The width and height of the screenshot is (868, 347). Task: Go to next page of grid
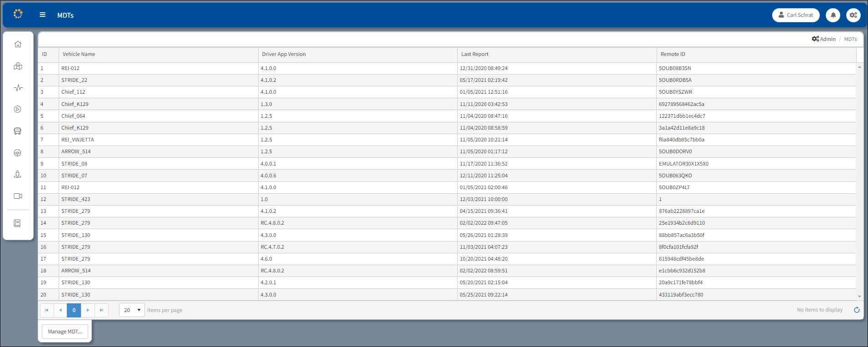click(x=88, y=310)
